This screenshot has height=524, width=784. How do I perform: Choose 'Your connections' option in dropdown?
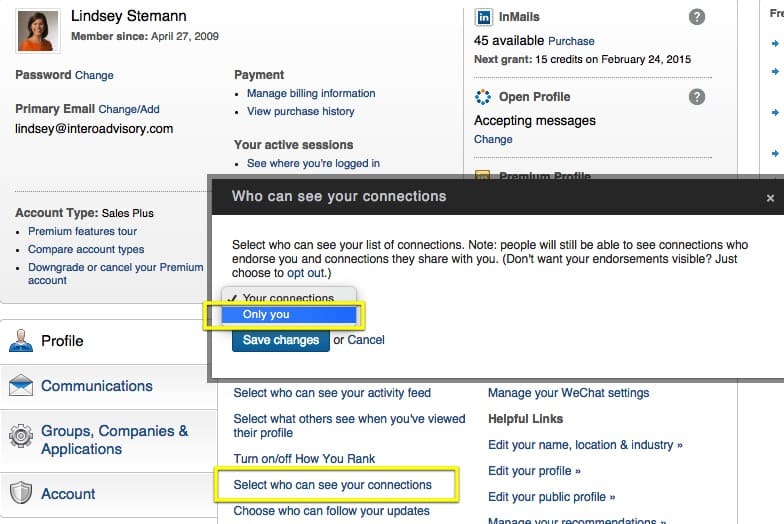coord(289,297)
